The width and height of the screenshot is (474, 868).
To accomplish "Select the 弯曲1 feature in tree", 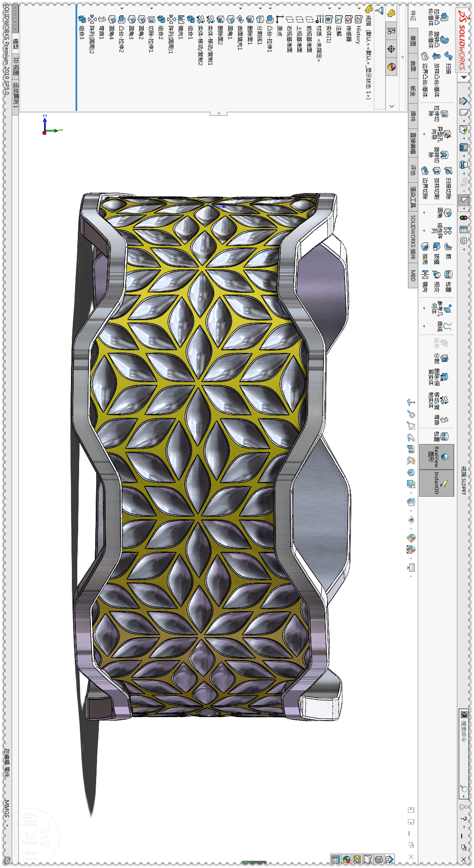I will tap(102, 28).
